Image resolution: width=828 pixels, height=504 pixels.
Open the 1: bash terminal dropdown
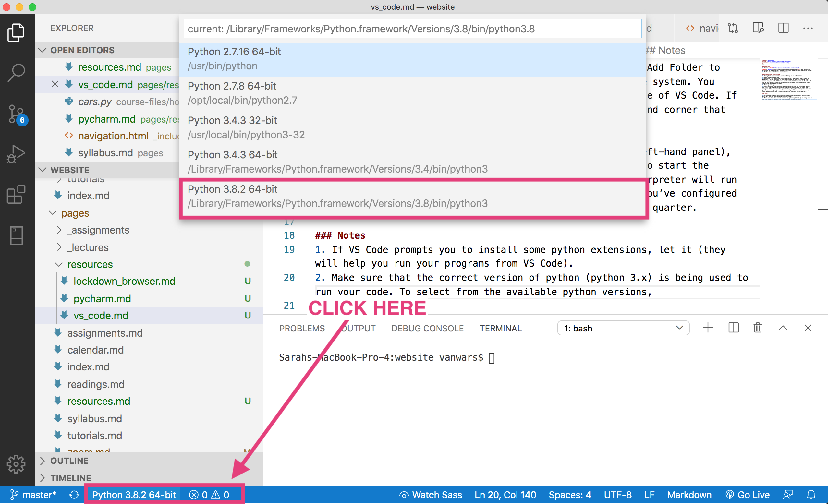point(623,328)
